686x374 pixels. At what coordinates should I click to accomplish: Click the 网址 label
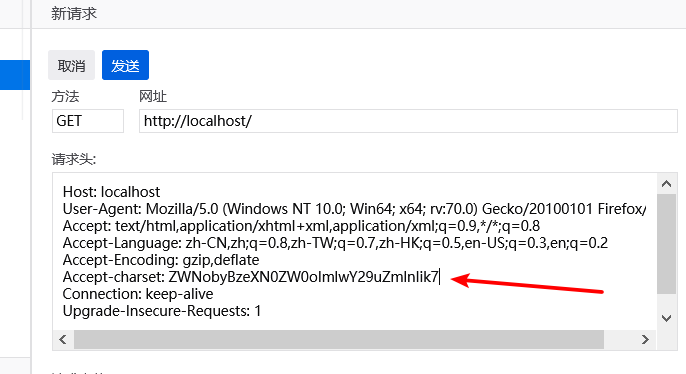tap(153, 96)
